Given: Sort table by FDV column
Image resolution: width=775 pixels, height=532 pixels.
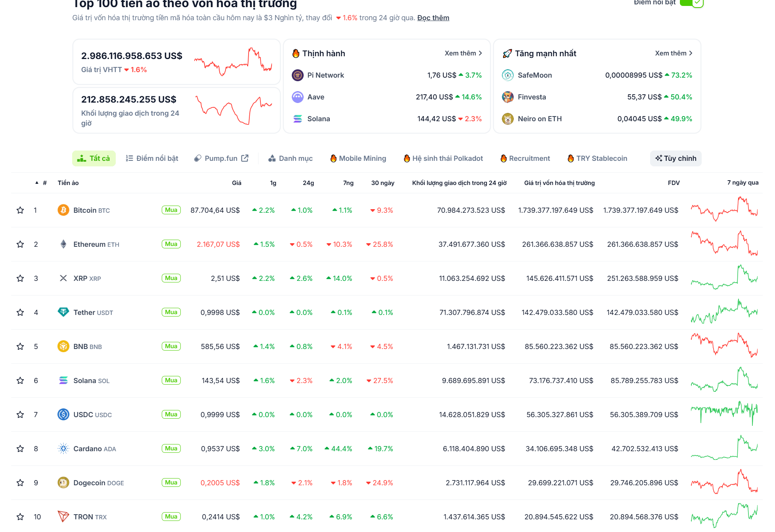Looking at the screenshot, I should pos(674,183).
